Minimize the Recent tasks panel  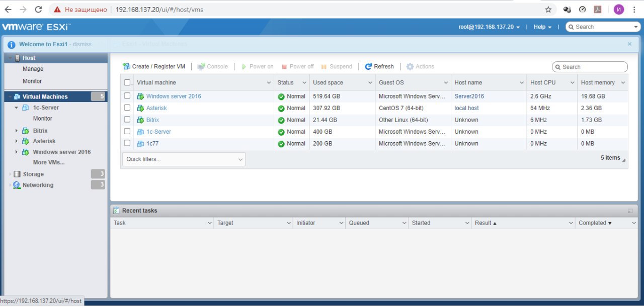click(x=630, y=211)
